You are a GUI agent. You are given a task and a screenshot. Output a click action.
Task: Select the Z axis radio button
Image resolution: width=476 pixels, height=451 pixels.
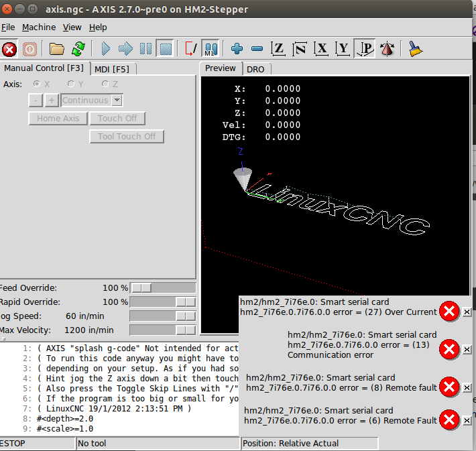pyautogui.click(x=105, y=84)
